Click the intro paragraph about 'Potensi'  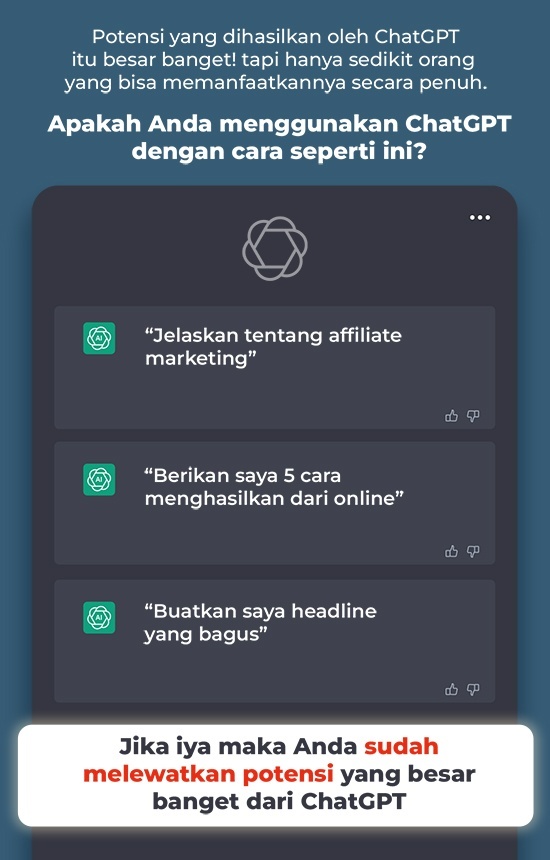tap(275, 60)
